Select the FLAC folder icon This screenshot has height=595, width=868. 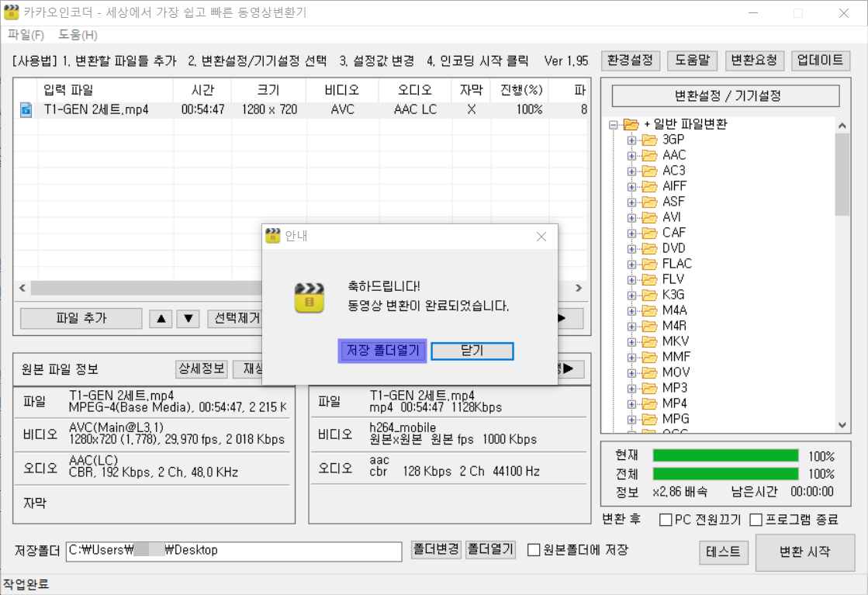(649, 264)
